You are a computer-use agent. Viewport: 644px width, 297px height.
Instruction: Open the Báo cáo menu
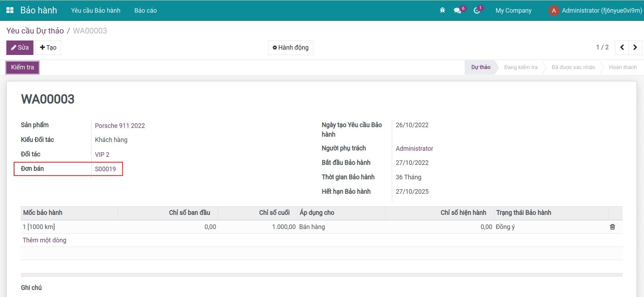point(146,11)
